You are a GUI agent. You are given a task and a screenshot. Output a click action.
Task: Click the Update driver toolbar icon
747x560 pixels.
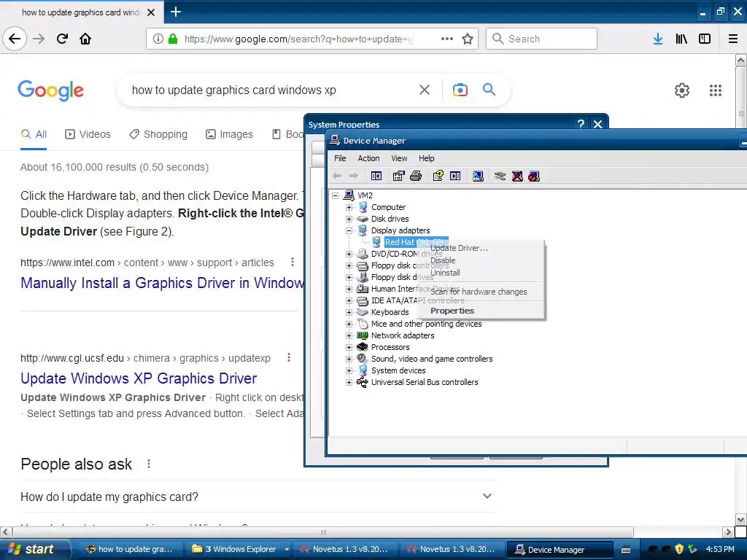pyautogui.click(x=500, y=176)
